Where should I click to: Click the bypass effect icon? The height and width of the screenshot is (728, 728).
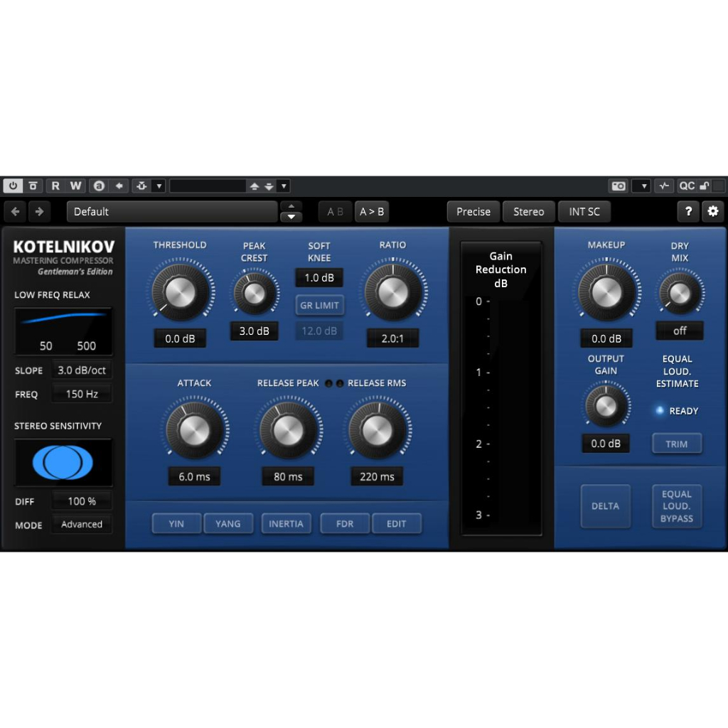click(33, 186)
